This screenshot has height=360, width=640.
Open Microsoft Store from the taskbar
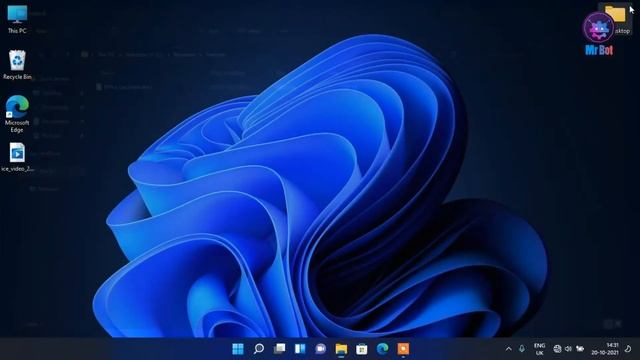coord(362,349)
